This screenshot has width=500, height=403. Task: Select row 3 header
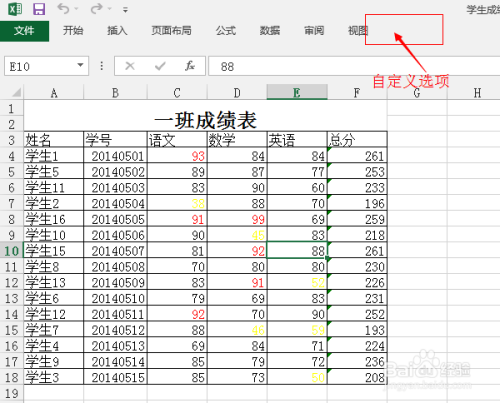coord(12,140)
